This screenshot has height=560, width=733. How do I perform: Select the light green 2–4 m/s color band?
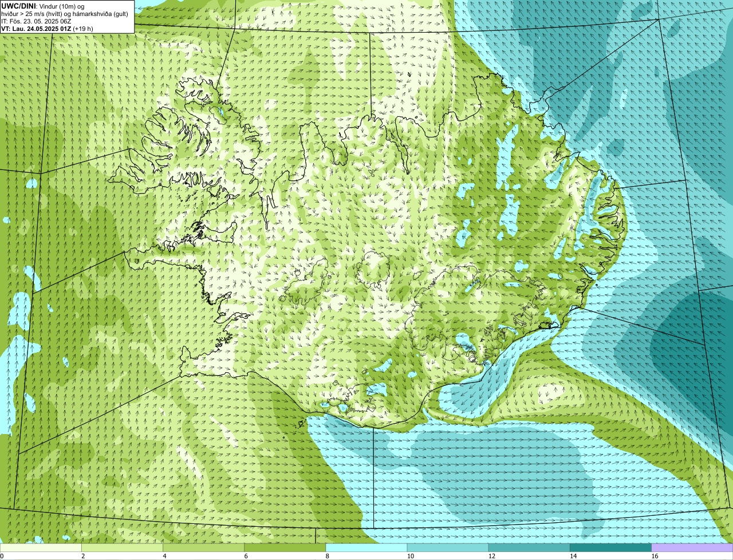122,547
